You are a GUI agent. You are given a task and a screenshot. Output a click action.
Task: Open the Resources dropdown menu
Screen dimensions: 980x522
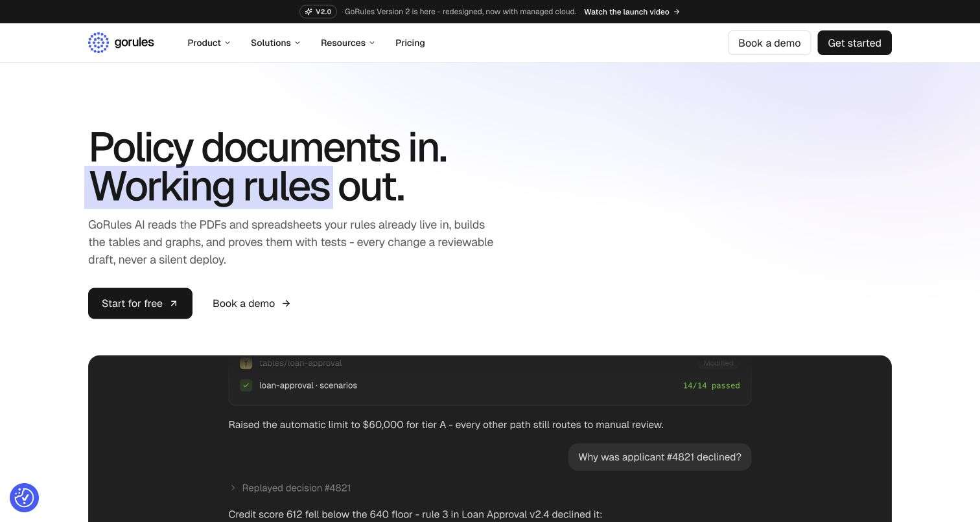click(x=347, y=43)
